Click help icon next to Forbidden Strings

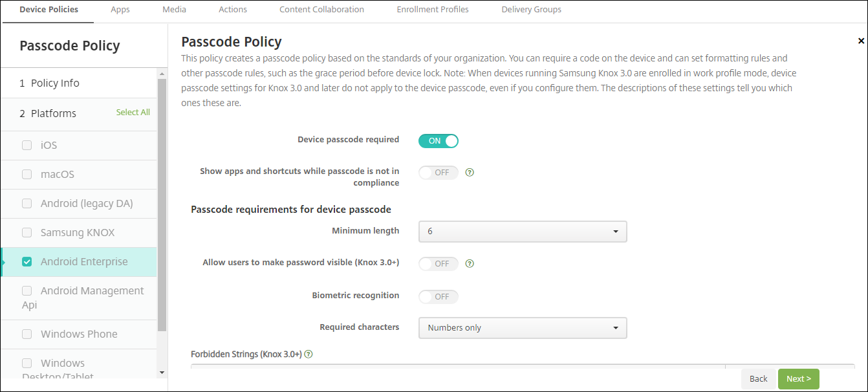309,354
